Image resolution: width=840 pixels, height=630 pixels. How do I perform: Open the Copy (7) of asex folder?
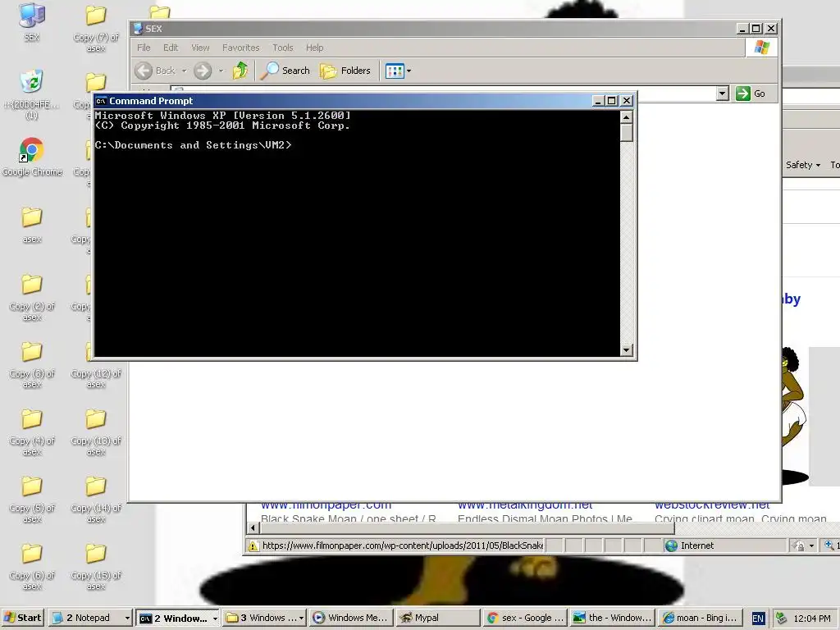[96, 28]
